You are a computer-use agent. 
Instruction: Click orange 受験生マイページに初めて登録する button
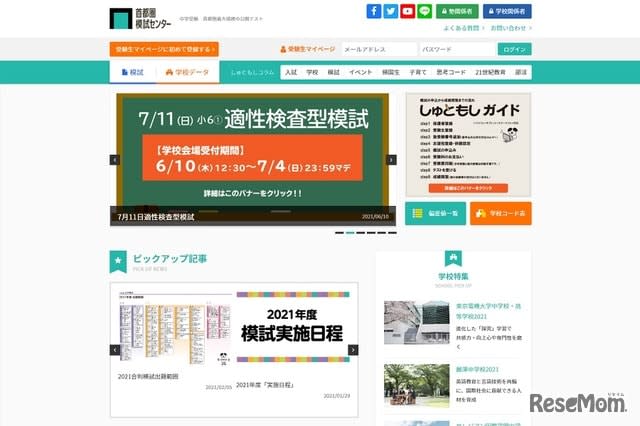pyautogui.click(x=164, y=49)
